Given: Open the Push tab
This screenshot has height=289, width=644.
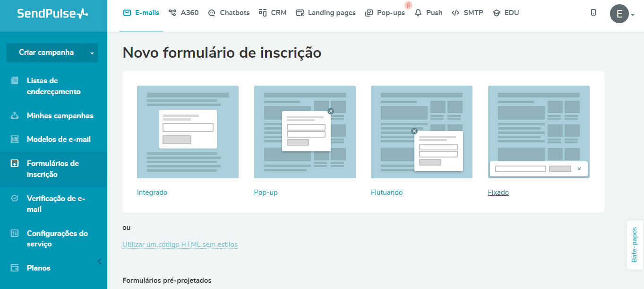Looking at the screenshot, I should click(429, 13).
